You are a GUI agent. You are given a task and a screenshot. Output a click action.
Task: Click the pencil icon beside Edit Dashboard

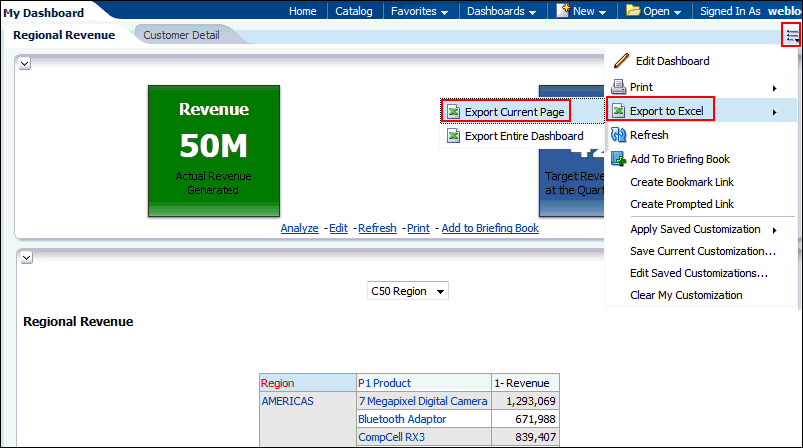pos(621,60)
